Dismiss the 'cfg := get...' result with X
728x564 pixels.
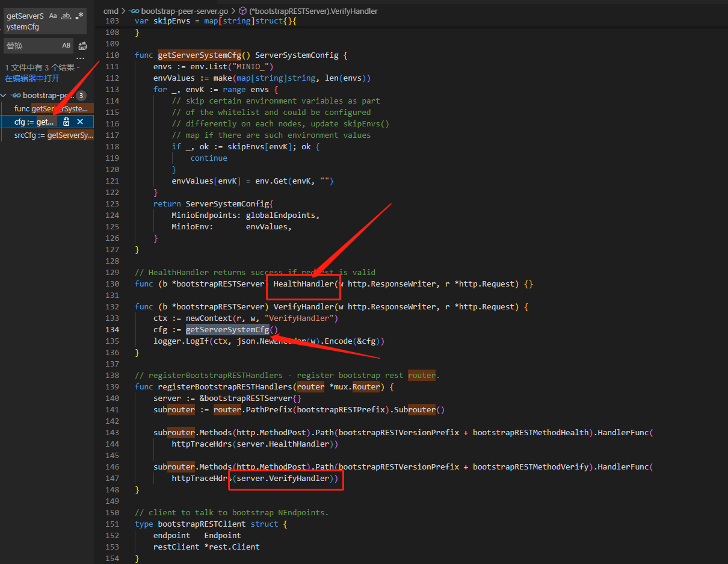(x=80, y=122)
